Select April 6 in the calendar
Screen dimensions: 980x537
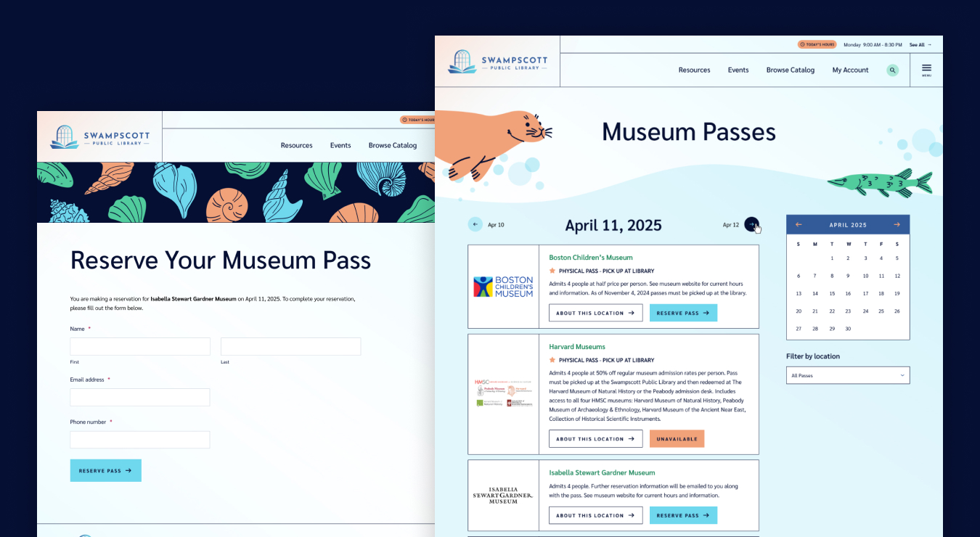tap(799, 276)
